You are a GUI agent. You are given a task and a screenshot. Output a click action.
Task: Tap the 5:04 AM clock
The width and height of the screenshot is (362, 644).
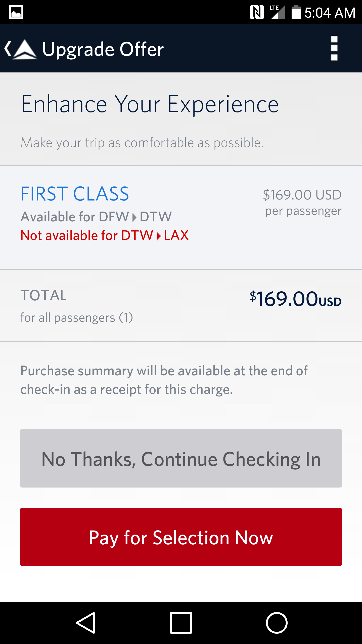(330, 13)
